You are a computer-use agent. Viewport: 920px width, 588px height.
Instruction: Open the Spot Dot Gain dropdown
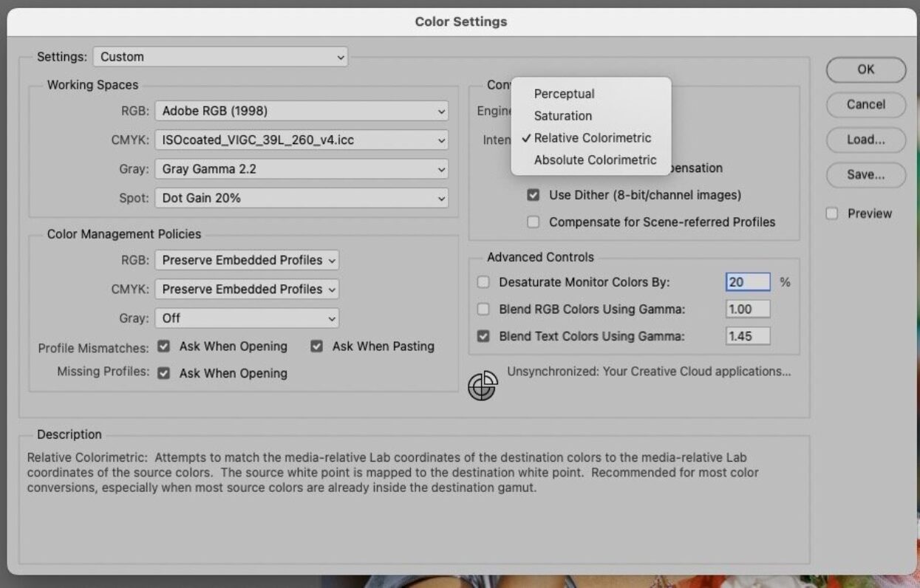pyautogui.click(x=301, y=198)
